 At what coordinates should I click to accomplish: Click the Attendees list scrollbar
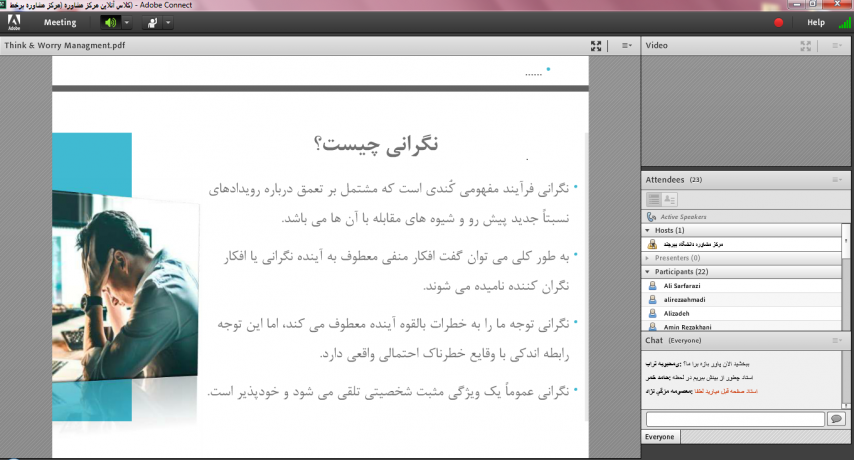(846, 277)
